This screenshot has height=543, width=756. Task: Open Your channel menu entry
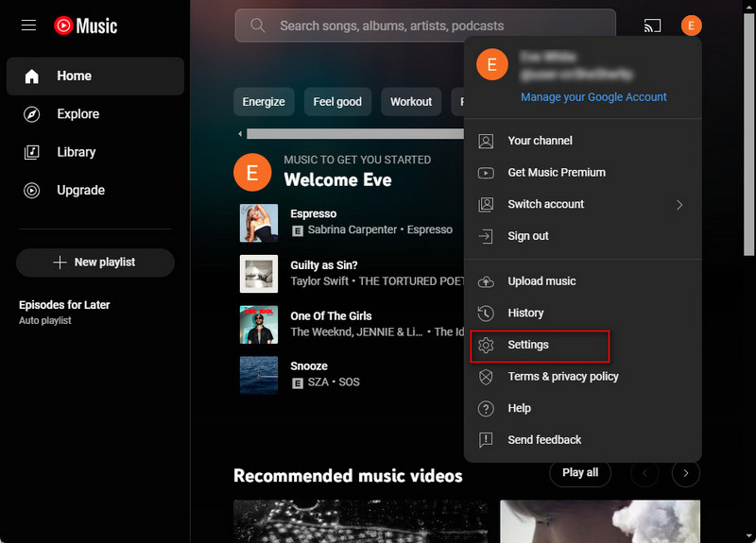pos(582,141)
